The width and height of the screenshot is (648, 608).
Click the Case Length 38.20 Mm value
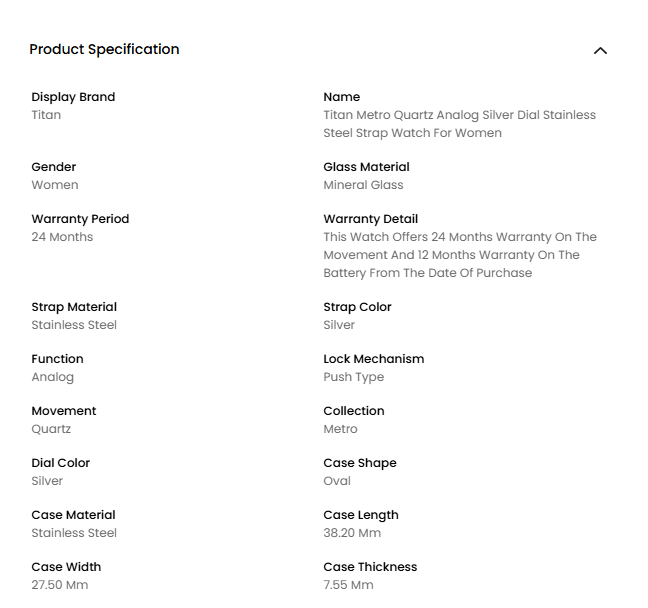tap(352, 533)
